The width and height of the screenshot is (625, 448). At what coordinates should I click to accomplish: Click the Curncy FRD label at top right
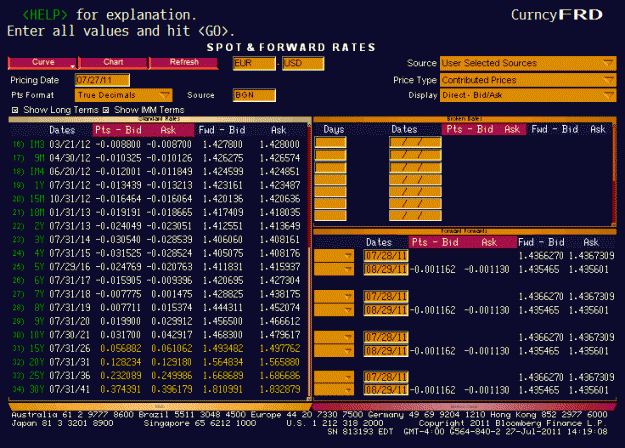coord(557,15)
